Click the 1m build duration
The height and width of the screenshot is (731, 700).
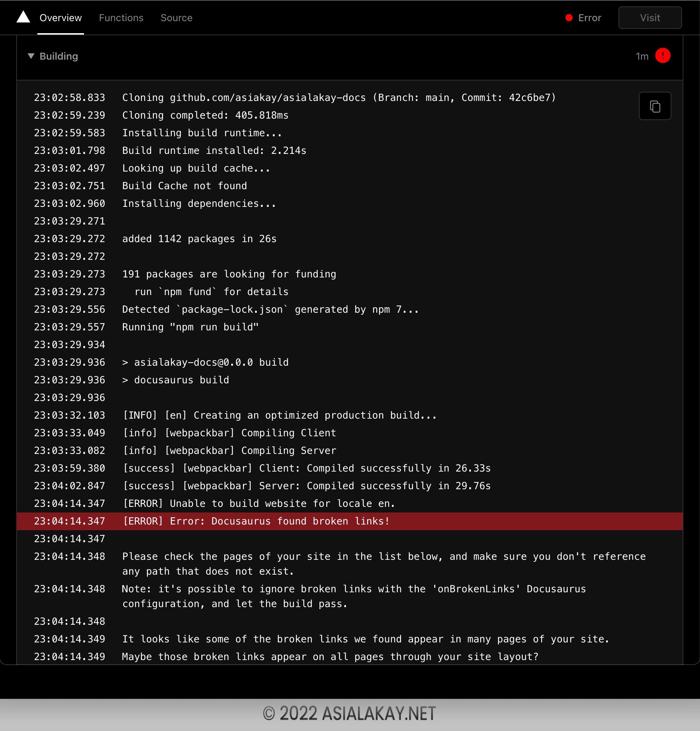[641, 56]
